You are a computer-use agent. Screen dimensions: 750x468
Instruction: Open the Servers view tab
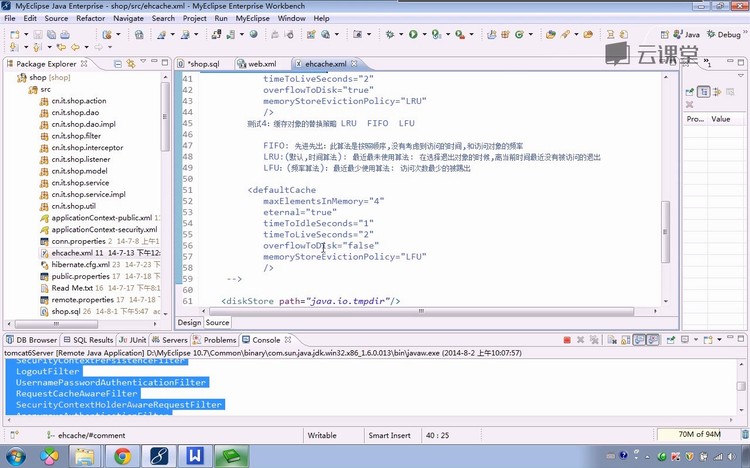tap(170, 340)
